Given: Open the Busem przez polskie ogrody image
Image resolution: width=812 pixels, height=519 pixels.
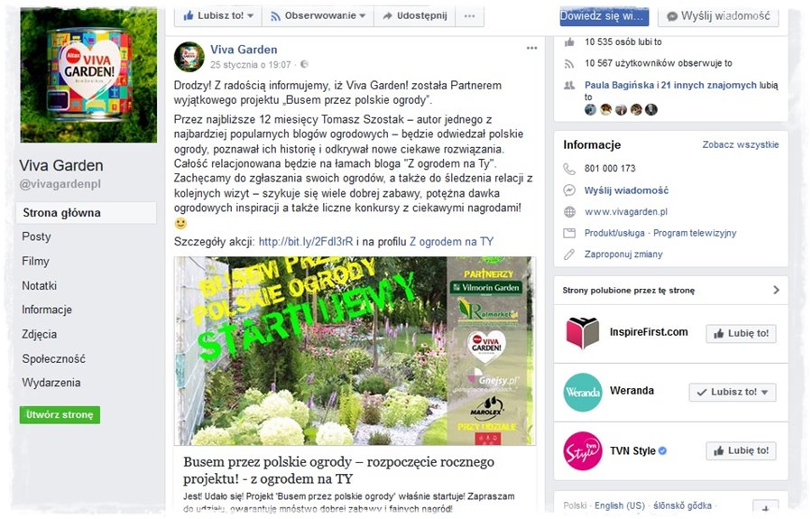Looking at the screenshot, I should click(x=355, y=350).
